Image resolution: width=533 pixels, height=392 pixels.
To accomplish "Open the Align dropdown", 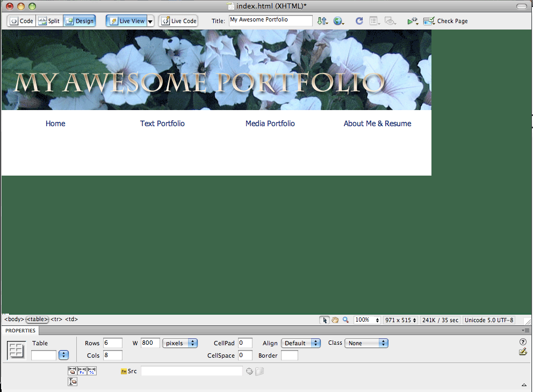I will [301, 343].
